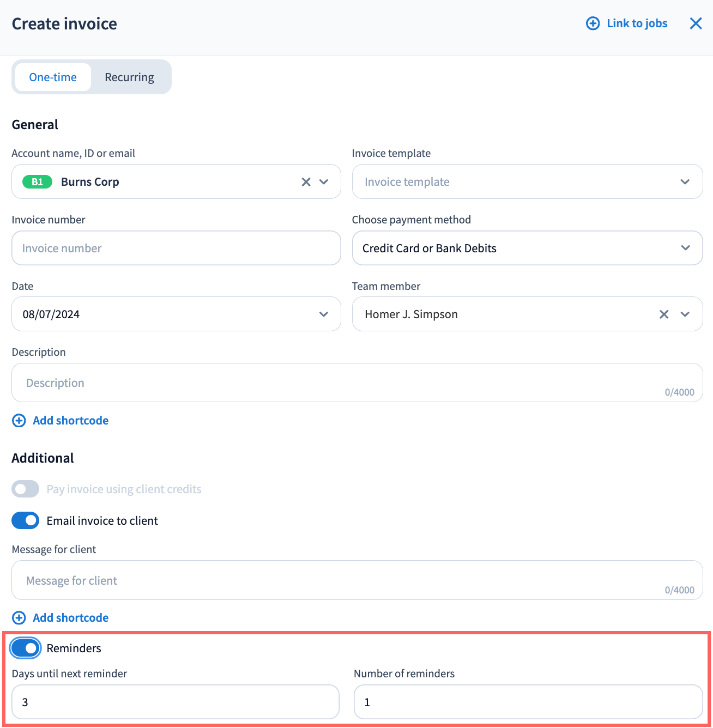The height and width of the screenshot is (728, 713).
Task: Click the Link to jobs link
Action: point(637,23)
